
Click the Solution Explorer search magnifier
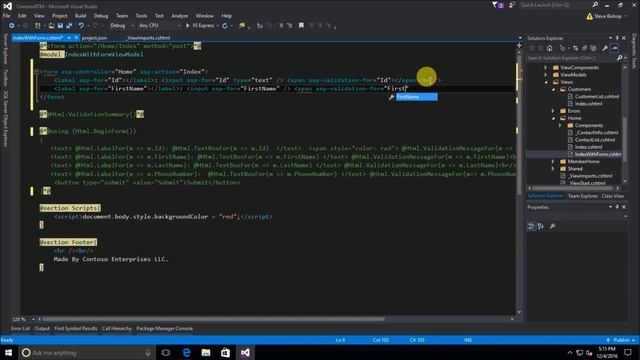point(620,58)
